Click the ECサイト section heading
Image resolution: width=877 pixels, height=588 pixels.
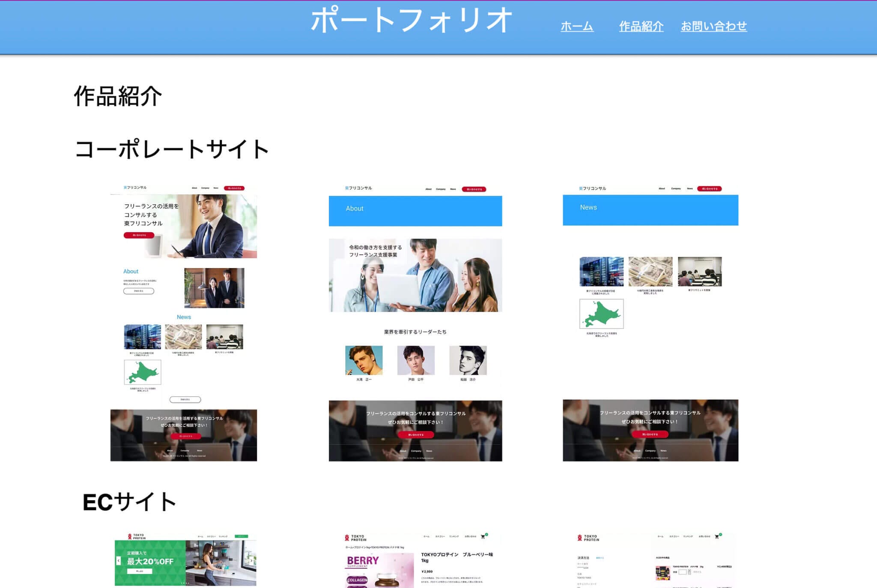129,502
